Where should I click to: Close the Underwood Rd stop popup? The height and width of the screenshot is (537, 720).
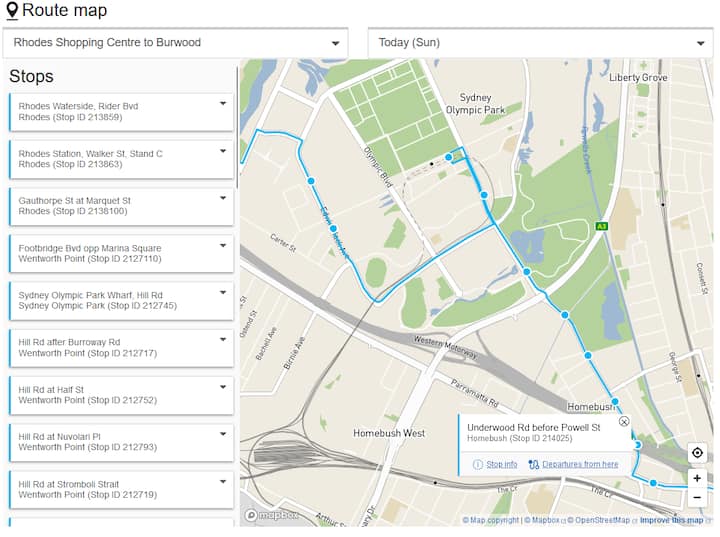pyautogui.click(x=624, y=421)
